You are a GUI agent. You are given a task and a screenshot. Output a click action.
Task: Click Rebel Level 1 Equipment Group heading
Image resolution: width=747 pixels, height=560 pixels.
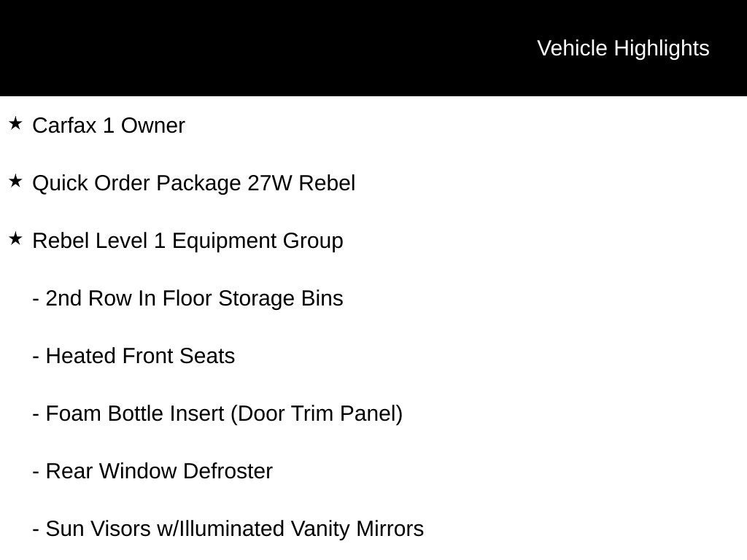click(187, 241)
